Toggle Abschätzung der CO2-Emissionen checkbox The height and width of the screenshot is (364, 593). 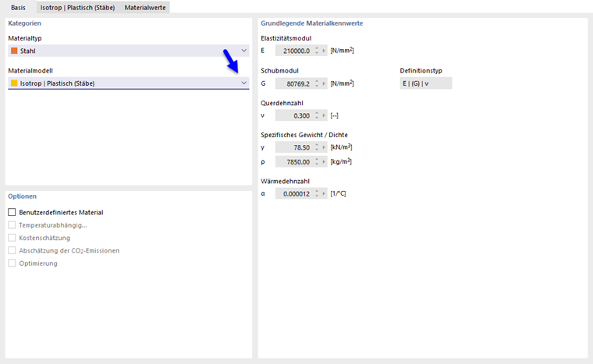[x=12, y=251]
